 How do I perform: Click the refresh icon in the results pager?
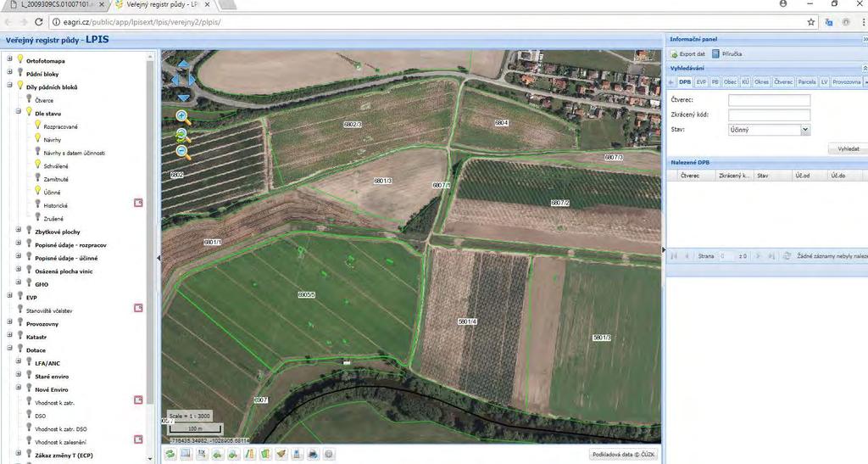(x=787, y=256)
